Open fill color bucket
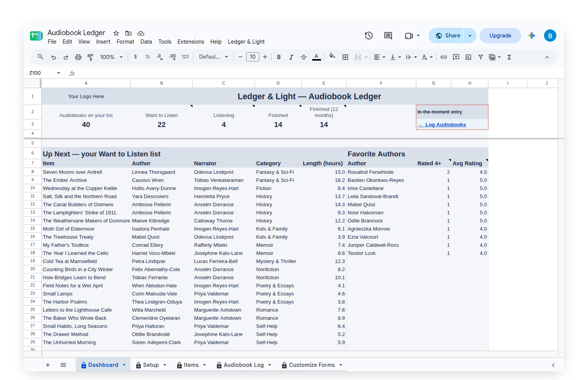588x380 pixels. coord(332,57)
